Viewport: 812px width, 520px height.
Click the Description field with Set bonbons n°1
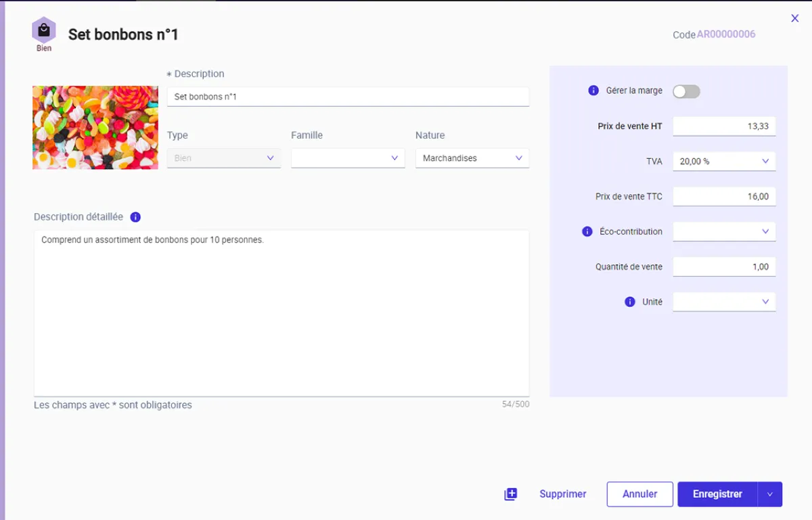click(348, 97)
